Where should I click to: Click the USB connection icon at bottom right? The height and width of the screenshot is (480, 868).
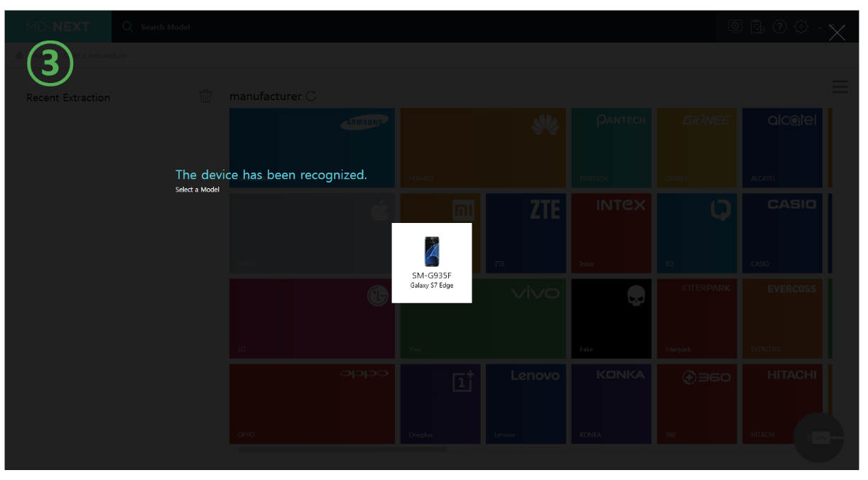[819, 437]
